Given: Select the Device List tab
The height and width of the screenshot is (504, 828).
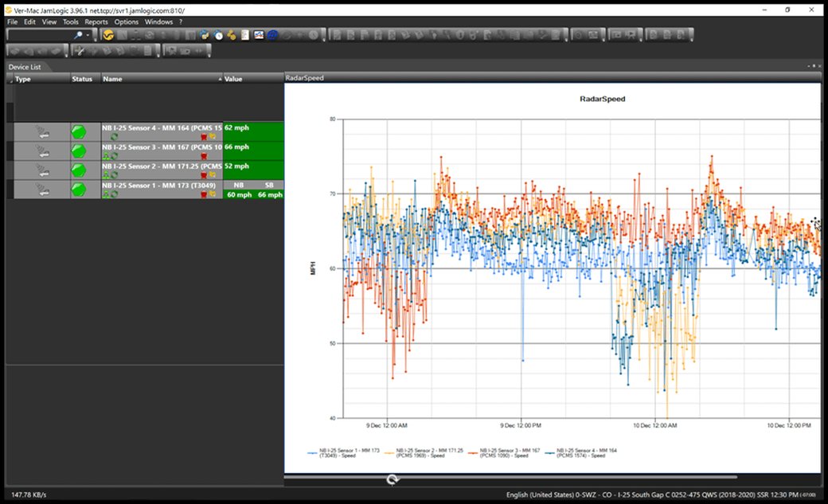Looking at the screenshot, I should (25, 67).
